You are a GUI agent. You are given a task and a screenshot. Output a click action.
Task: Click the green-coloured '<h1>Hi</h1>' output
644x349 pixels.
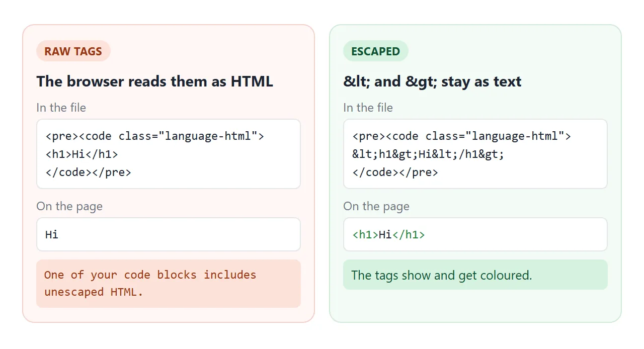coord(388,234)
